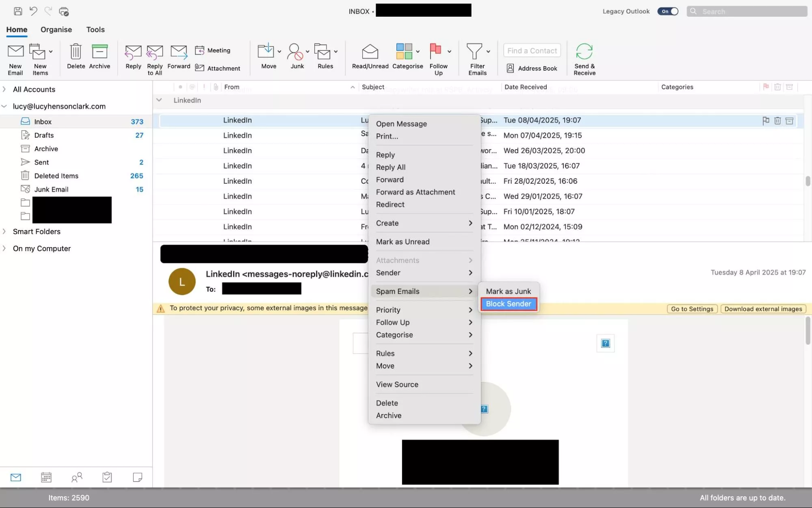Click the Forward envelope icon

click(178, 52)
